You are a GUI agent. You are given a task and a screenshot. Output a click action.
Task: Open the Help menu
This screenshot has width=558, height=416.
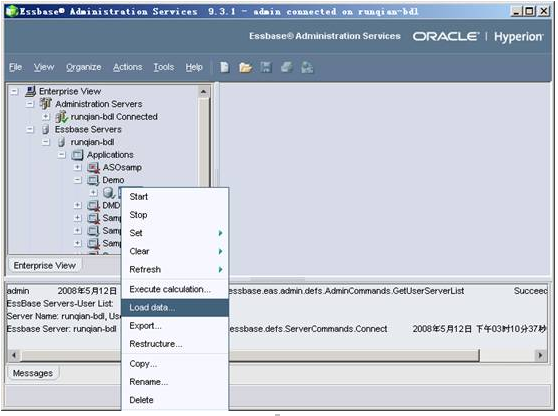point(194,67)
